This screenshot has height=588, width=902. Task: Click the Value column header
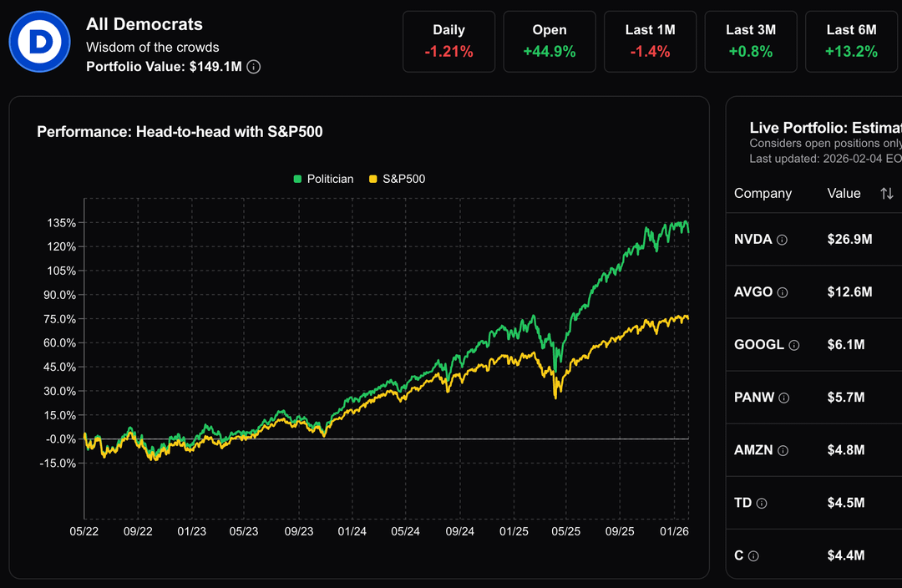tap(844, 194)
